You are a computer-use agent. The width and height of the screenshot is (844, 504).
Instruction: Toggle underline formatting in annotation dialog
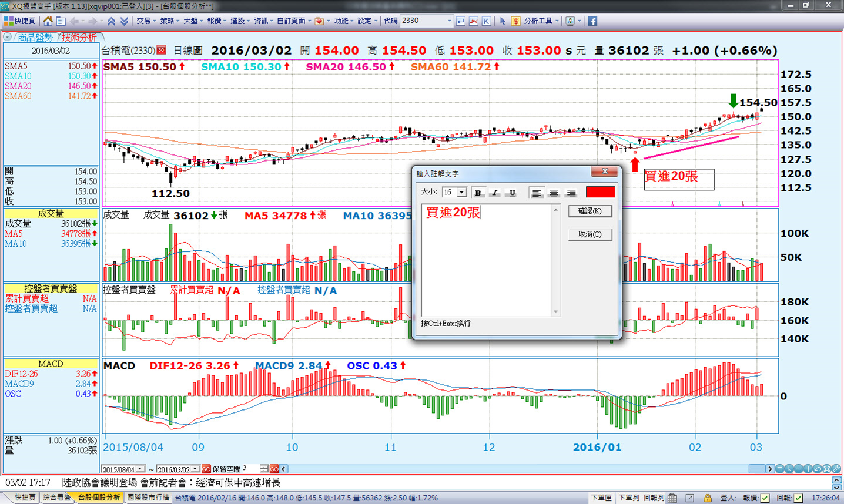coord(512,193)
